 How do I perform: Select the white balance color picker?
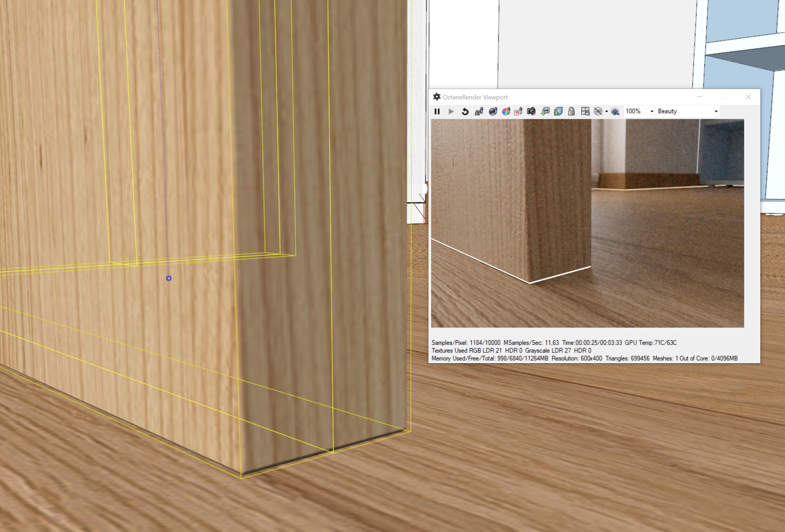(506, 111)
